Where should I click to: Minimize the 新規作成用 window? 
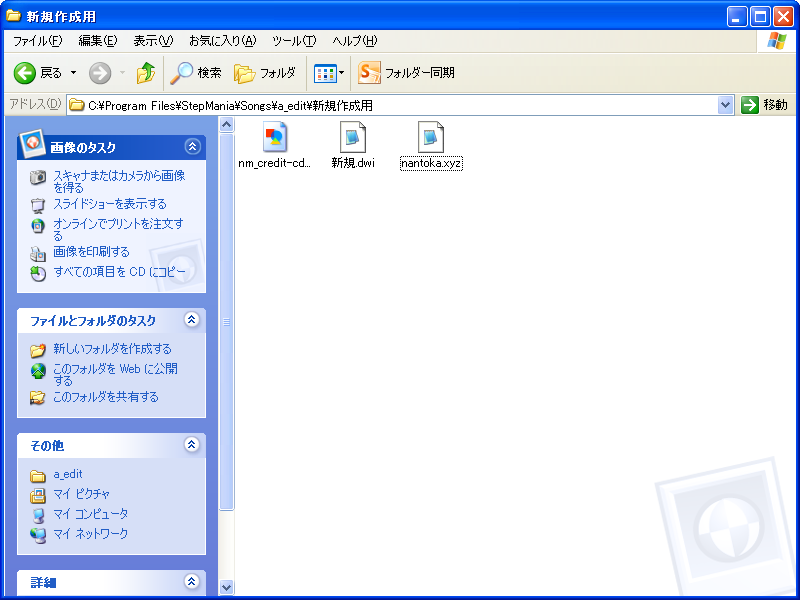coord(737,17)
